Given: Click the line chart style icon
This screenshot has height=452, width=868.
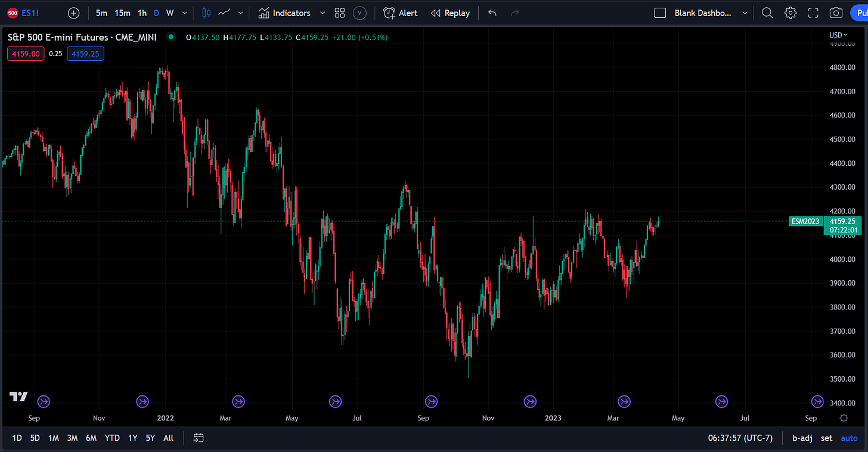Looking at the screenshot, I should (x=225, y=13).
